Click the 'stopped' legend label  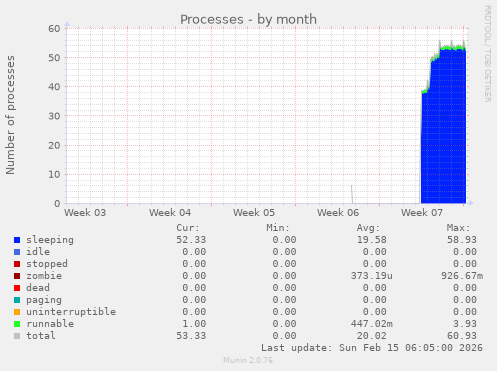47,264
